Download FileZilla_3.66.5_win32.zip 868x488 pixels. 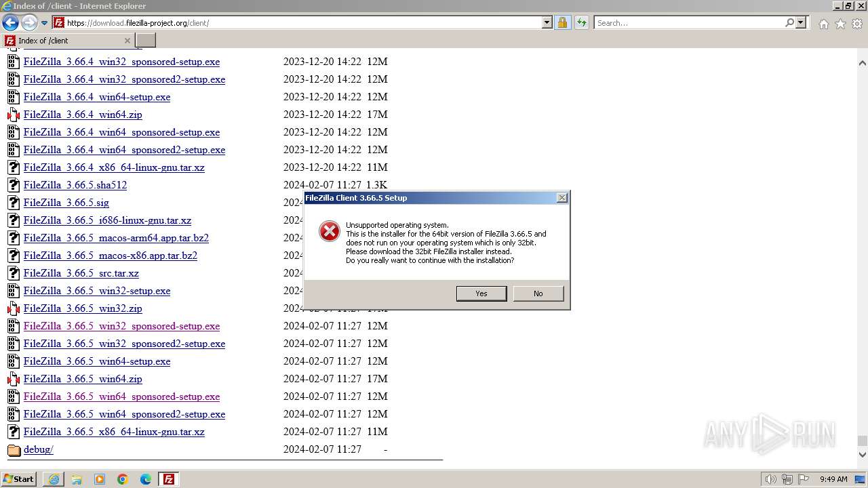(x=83, y=308)
